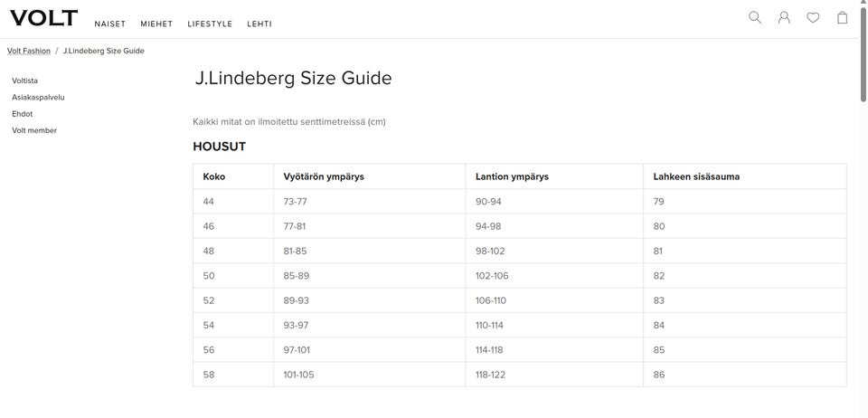Viewport: 868px width, 418px height.
Task: Open the user account icon
Action: coord(784,18)
